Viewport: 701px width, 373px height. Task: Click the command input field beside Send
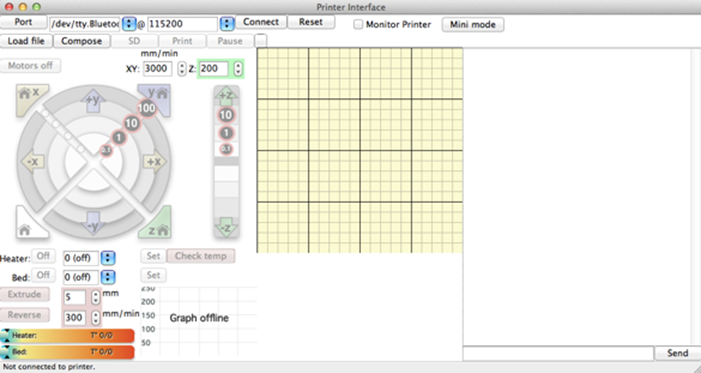[558, 353]
